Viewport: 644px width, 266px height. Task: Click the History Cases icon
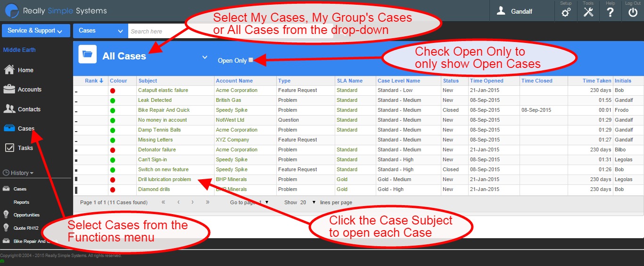[x=6, y=189]
